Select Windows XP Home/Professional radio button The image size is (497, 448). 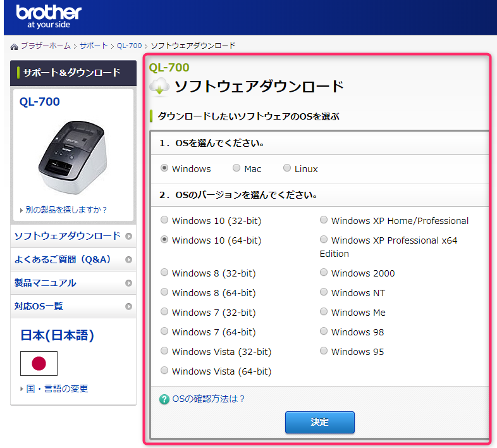(x=324, y=221)
